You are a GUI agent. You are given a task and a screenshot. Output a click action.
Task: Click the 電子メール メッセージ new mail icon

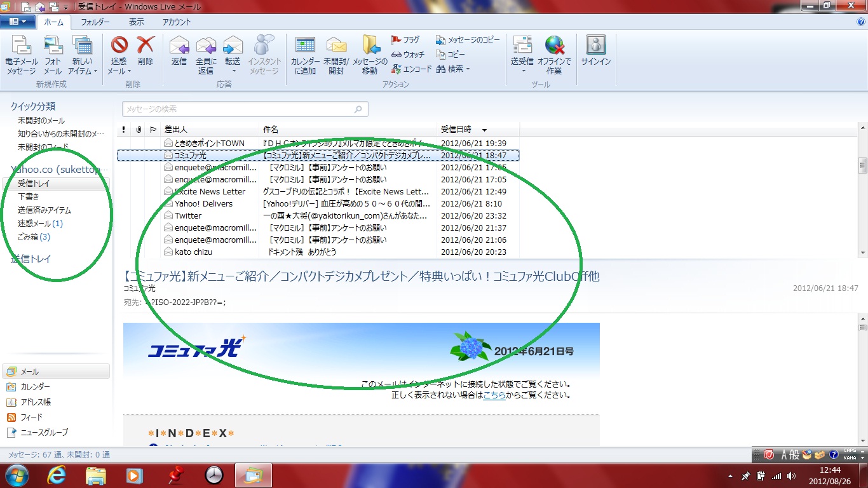pyautogui.click(x=21, y=46)
